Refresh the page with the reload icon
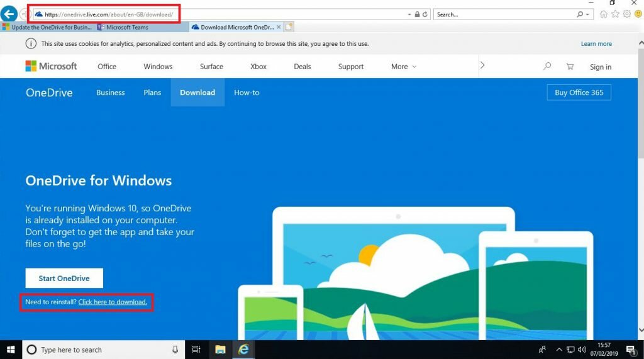Image resolution: width=644 pixels, height=359 pixels. (x=425, y=14)
